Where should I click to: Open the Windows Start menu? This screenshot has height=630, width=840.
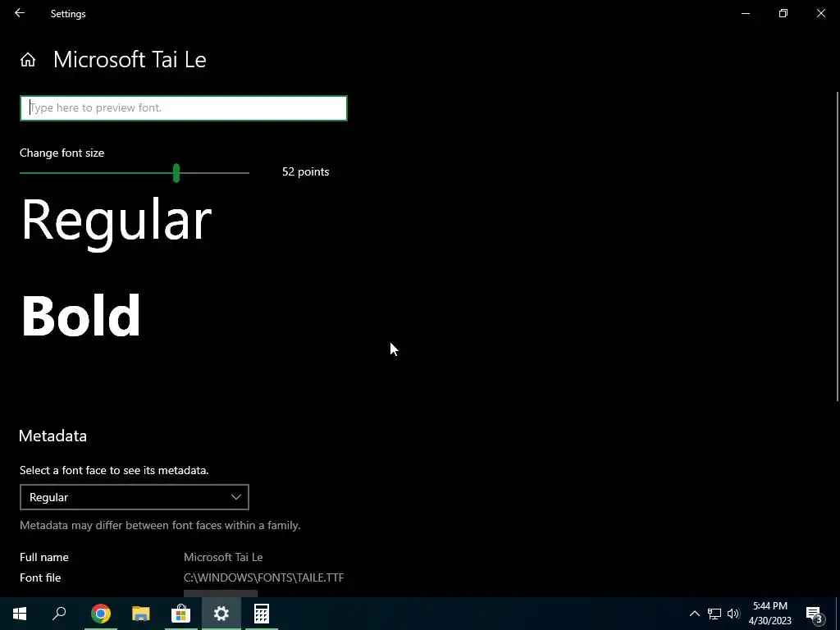tap(20, 614)
